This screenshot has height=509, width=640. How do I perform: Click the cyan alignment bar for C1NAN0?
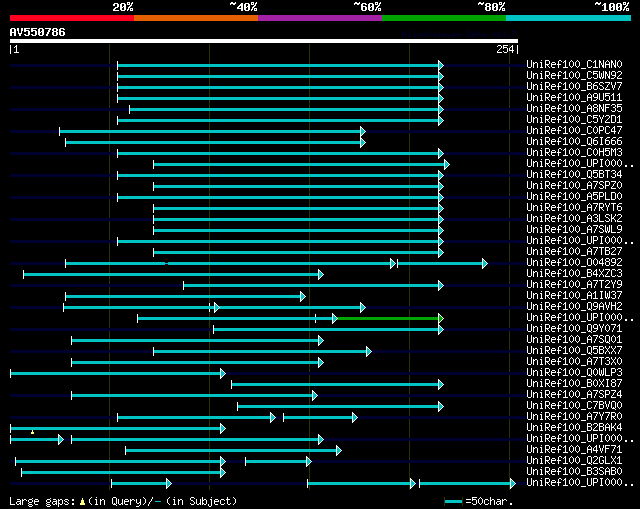[x=278, y=65]
